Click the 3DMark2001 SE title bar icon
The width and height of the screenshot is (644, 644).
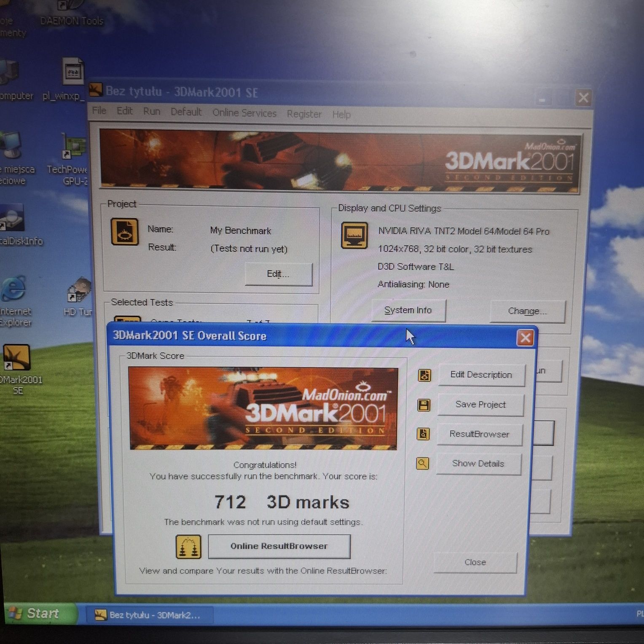[96, 89]
